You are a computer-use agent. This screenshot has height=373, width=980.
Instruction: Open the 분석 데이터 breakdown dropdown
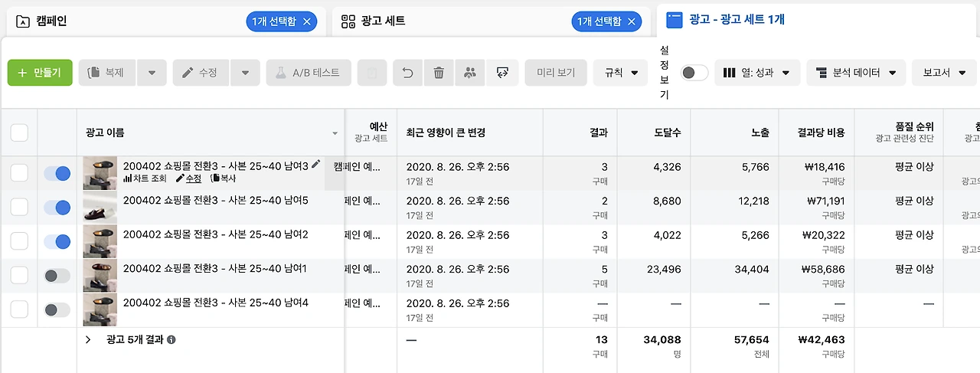(856, 73)
